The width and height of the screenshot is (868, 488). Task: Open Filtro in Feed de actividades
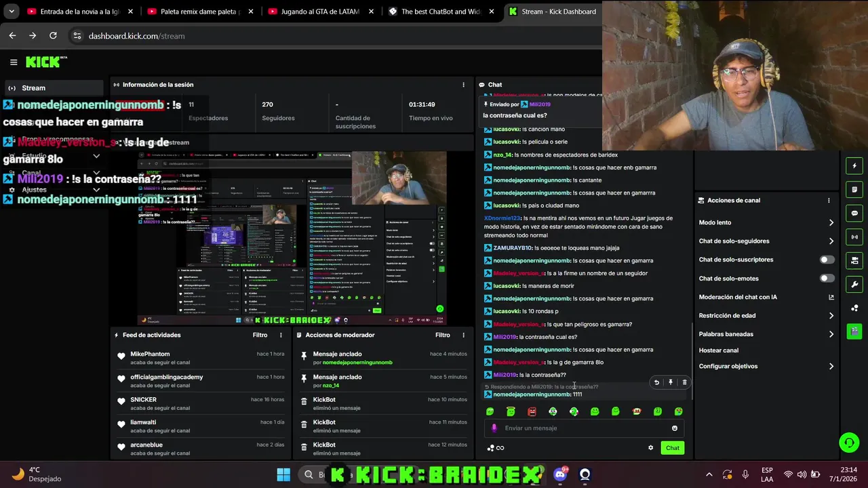(260, 335)
